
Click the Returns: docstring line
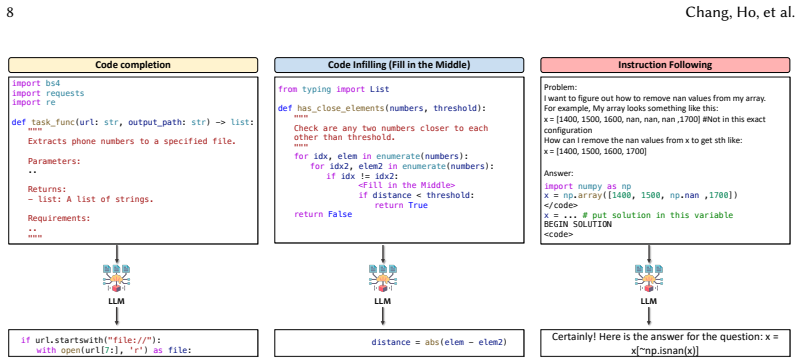(x=48, y=189)
